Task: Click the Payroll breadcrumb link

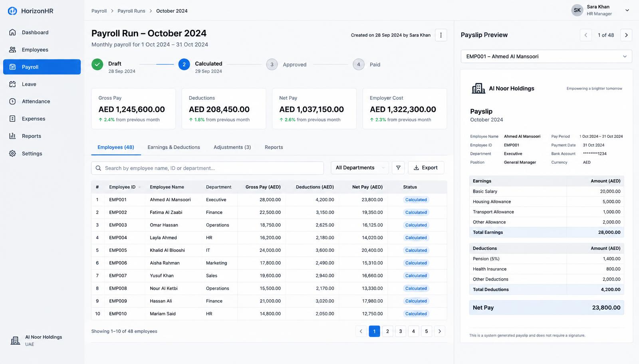Action: (x=99, y=11)
